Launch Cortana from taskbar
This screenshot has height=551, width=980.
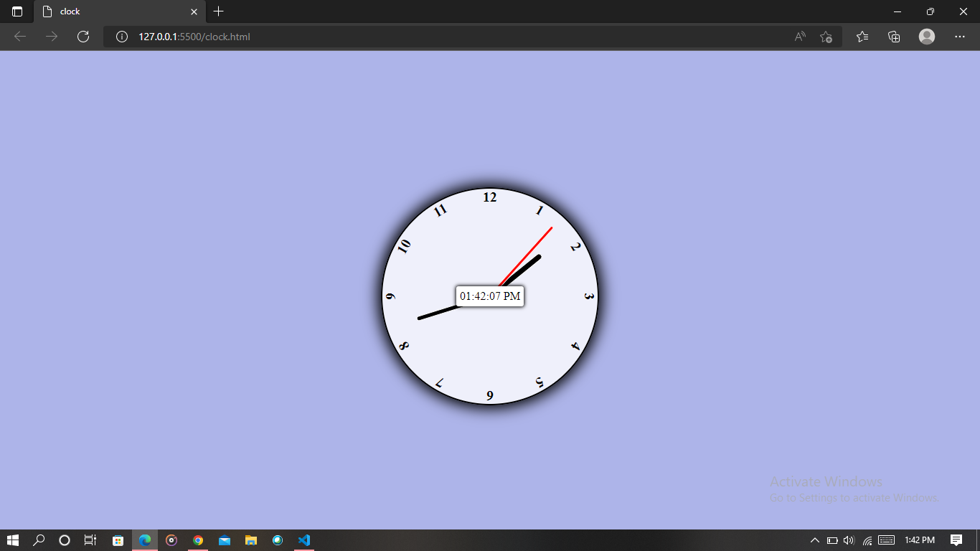coord(65,540)
